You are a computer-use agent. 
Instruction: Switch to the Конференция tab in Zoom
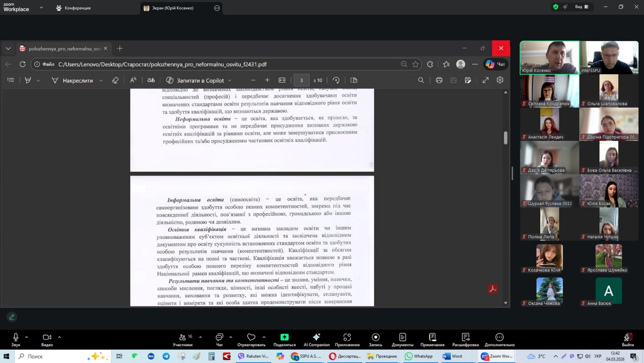[73, 8]
